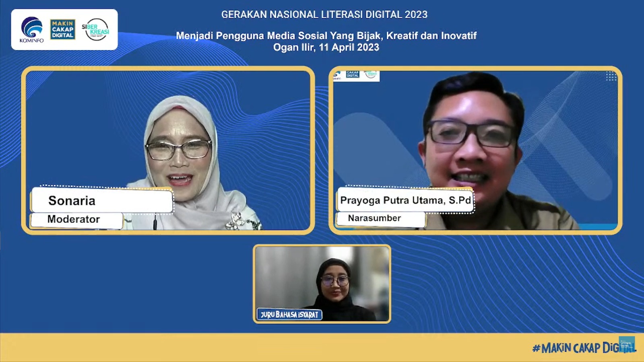Click the 'Gerakan Nasional Literasi Digital 2023' heading
Image resolution: width=644 pixels, height=362 pixels.
(x=324, y=14)
